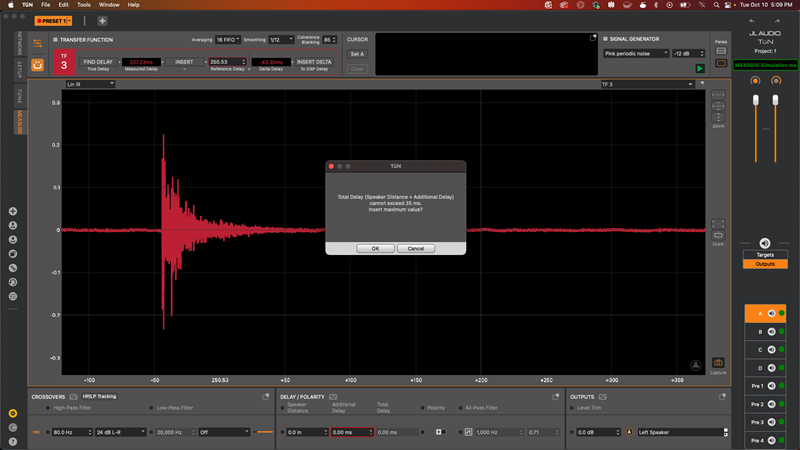Add a new preset with plus button

(102, 21)
